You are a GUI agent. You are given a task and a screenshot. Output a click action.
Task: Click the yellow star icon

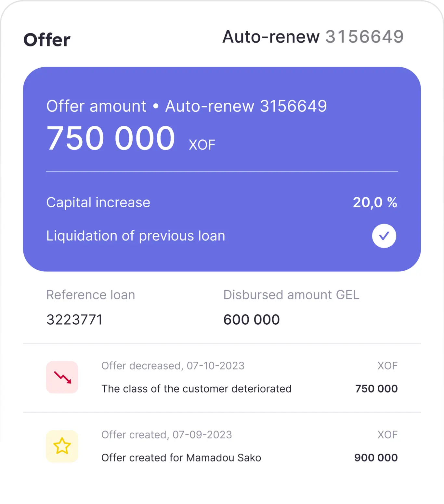coord(62,446)
